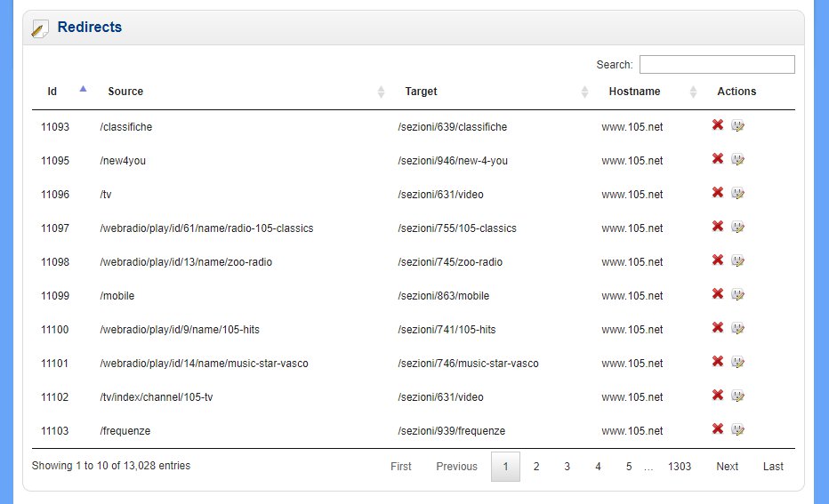The image size is (829, 504).
Task: Go to the Last page
Action: (x=773, y=467)
